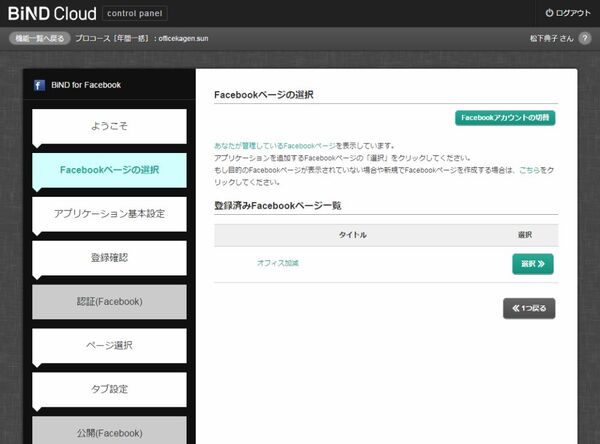Click the 登録済みFacebookページ一覧 heading
Image resolution: width=600 pixels, height=444 pixels.
tap(277, 206)
